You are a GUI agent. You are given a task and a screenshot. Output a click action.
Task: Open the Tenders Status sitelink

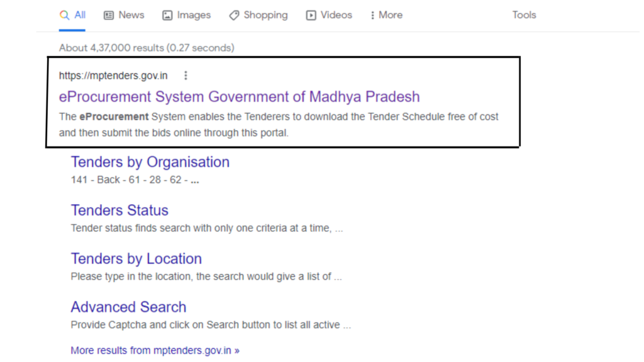point(119,211)
